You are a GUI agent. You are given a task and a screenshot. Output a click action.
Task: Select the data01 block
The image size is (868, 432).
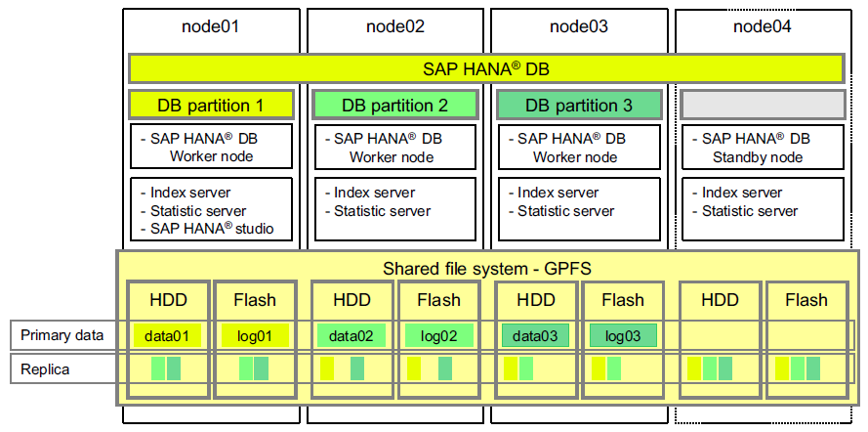pos(167,336)
